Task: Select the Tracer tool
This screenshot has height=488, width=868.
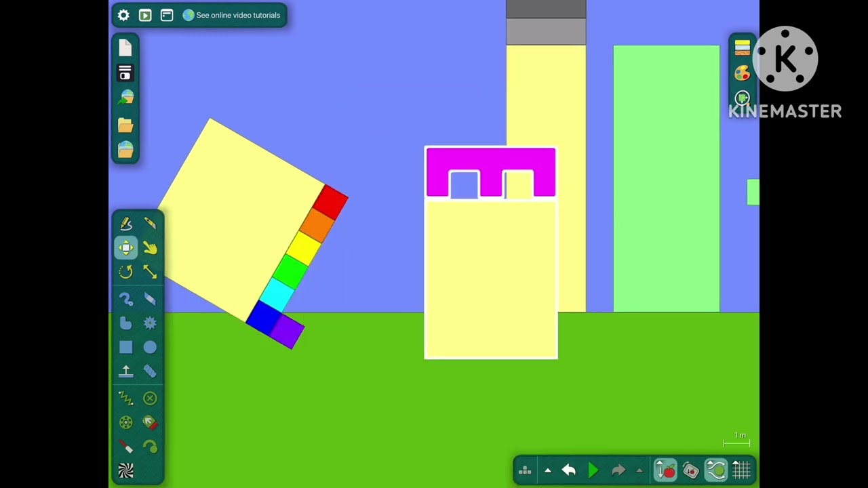Action: coord(150,447)
